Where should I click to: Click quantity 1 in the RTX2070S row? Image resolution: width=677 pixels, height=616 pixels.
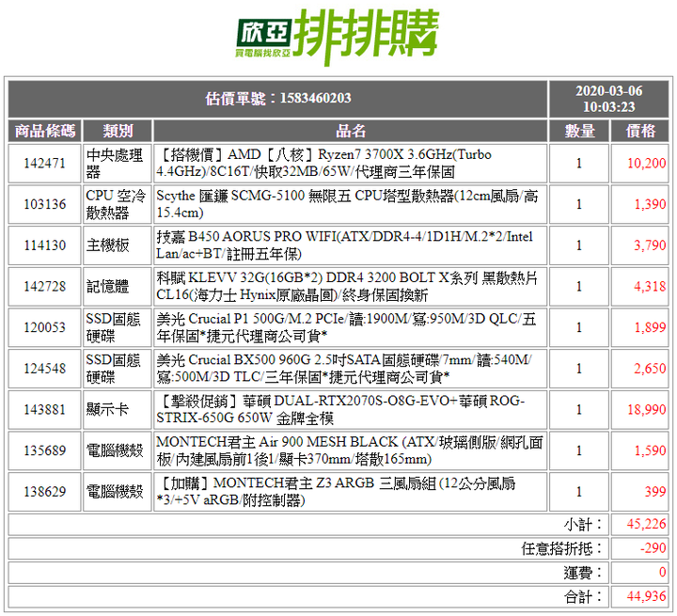click(579, 409)
